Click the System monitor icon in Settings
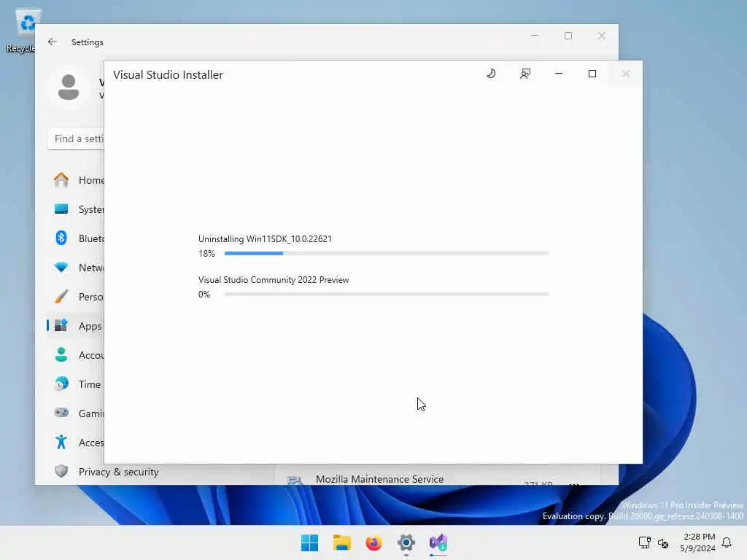Screen dimensions: 747x560 pyautogui.click(x=61, y=209)
